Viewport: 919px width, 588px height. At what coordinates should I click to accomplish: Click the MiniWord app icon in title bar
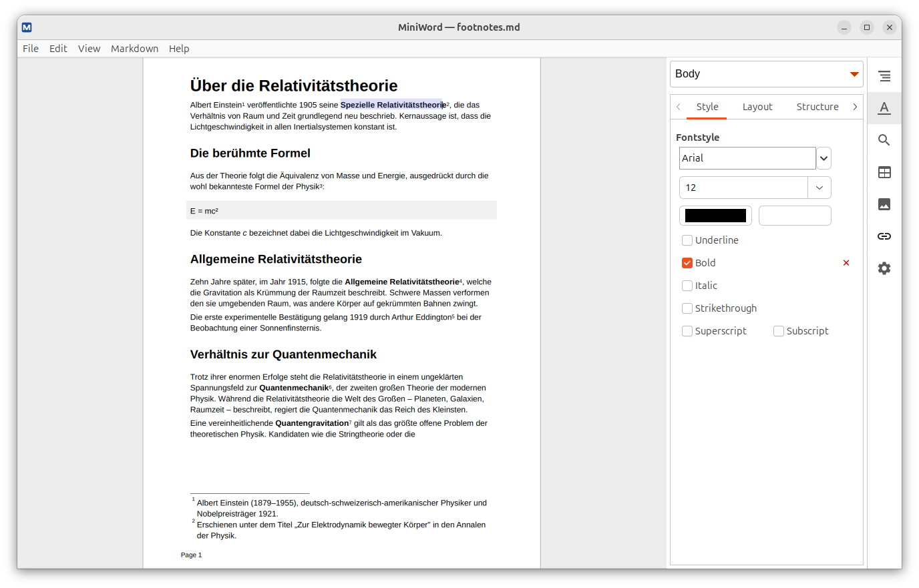coord(27,27)
